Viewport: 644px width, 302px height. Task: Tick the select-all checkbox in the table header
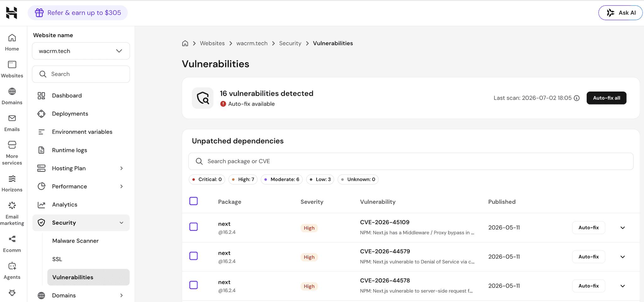click(193, 201)
